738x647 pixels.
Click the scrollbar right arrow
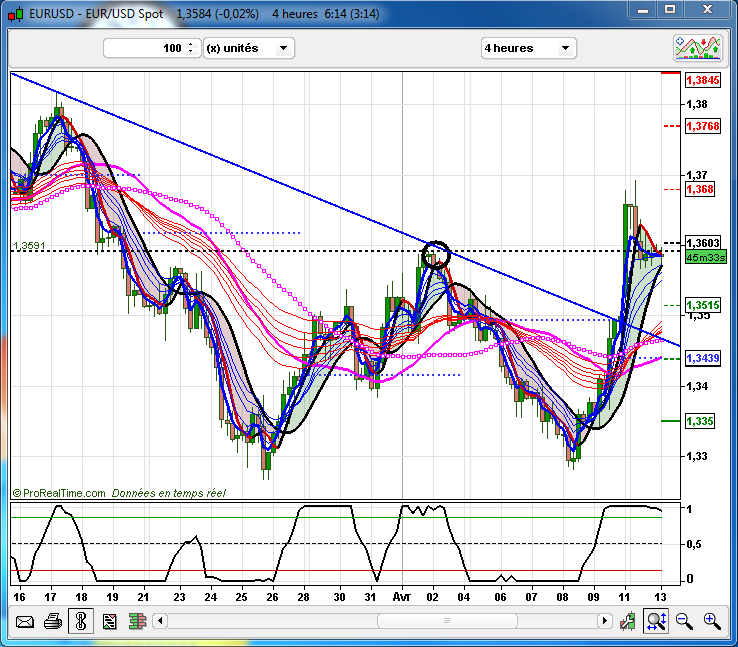point(603,621)
